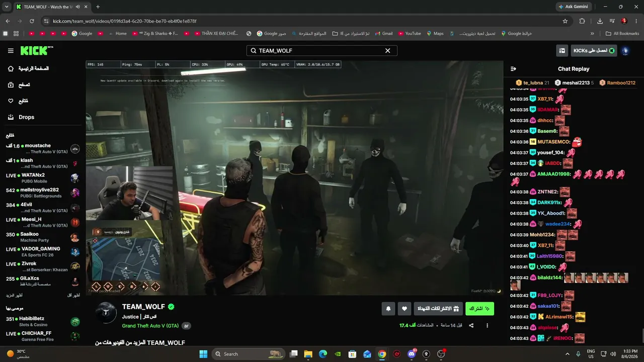Image resolution: width=644 pixels, height=362 pixels.
Task: Bookmark this page with star icon
Action: 565,21
